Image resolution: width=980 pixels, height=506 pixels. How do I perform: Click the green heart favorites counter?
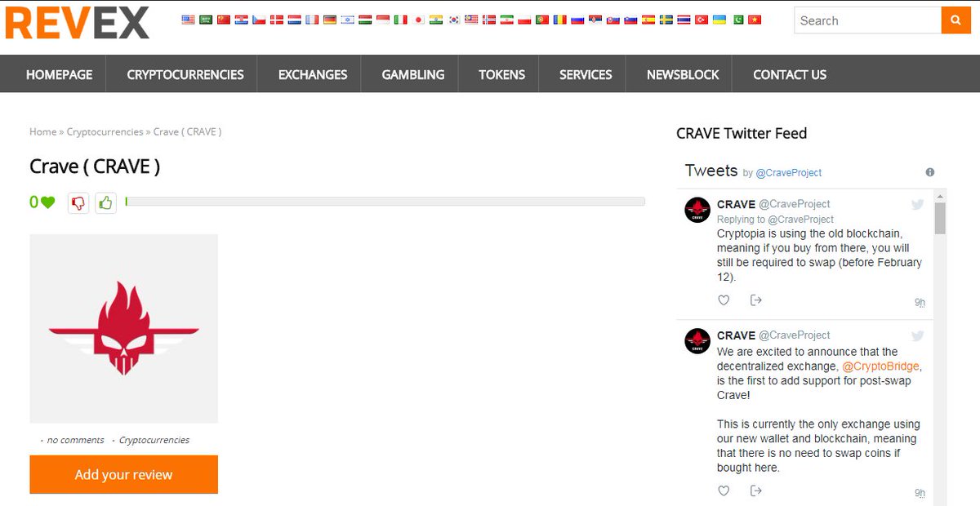coord(42,202)
